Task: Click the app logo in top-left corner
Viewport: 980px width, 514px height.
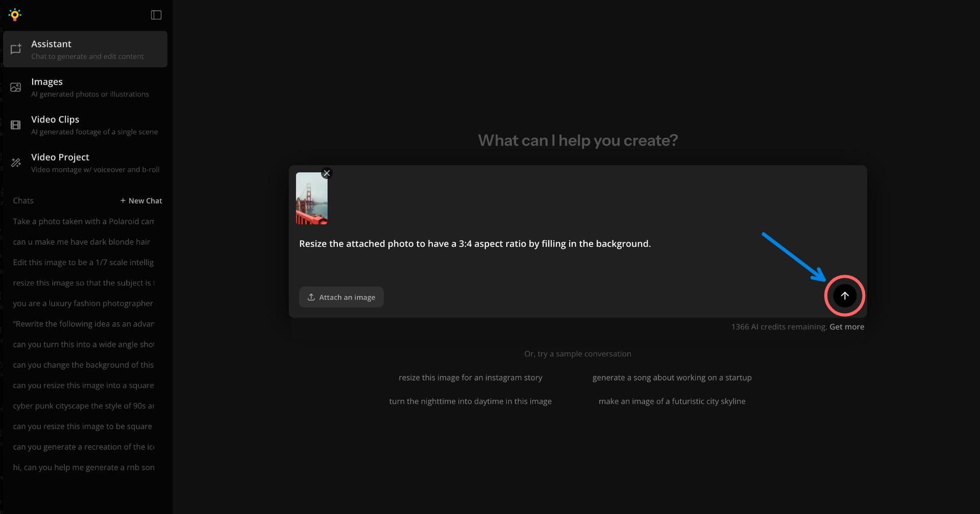Action: [15, 14]
